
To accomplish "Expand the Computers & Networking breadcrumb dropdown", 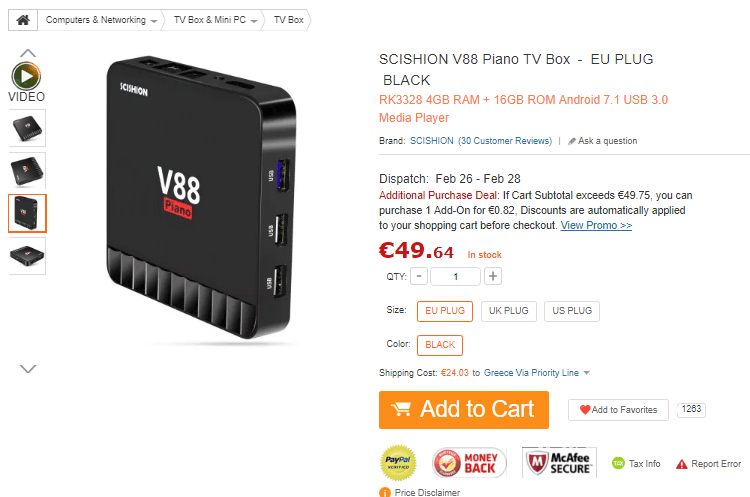I will pos(154,21).
